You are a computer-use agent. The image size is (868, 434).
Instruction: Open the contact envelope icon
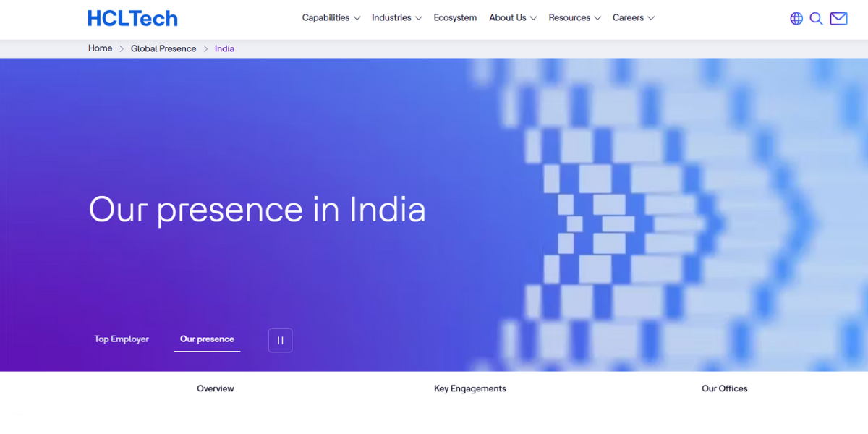tap(838, 18)
